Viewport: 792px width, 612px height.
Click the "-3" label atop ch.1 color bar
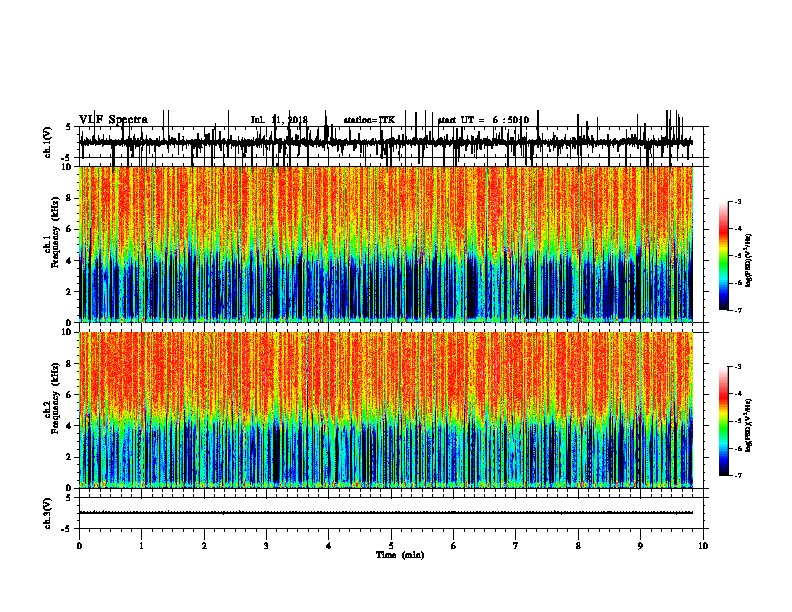(737, 201)
